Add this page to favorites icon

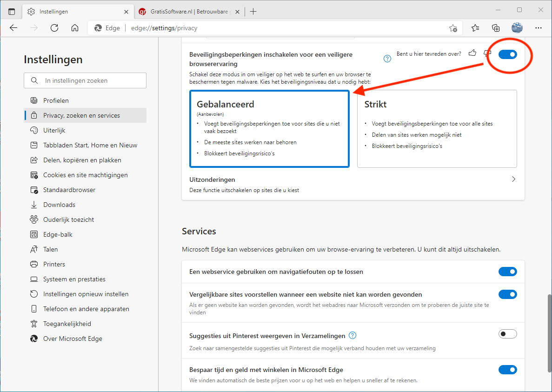[452, 28]
